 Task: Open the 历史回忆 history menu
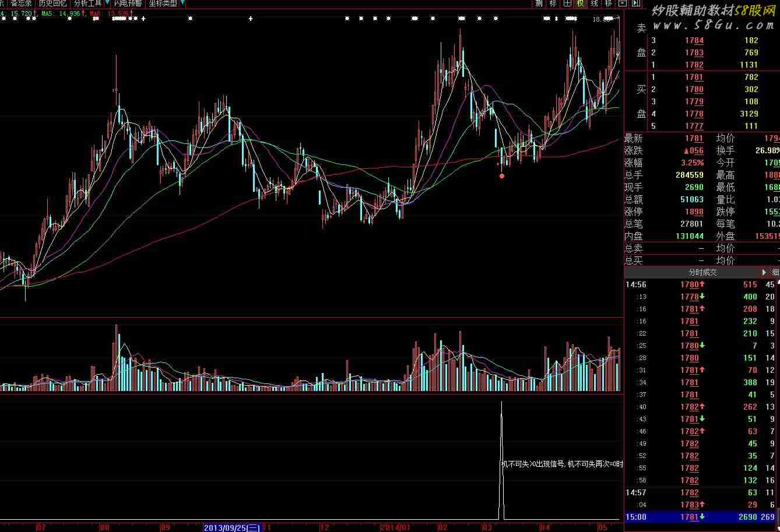(52, 3)
